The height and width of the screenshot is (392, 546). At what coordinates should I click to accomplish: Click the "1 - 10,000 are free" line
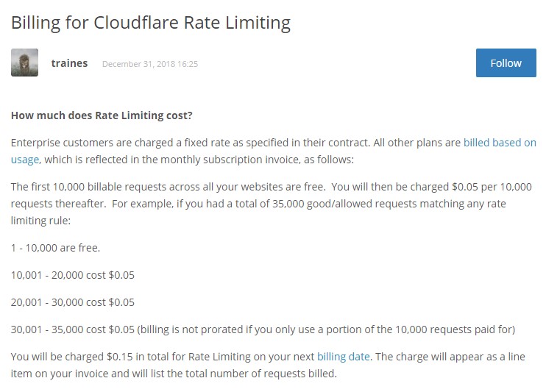(55, 248)
